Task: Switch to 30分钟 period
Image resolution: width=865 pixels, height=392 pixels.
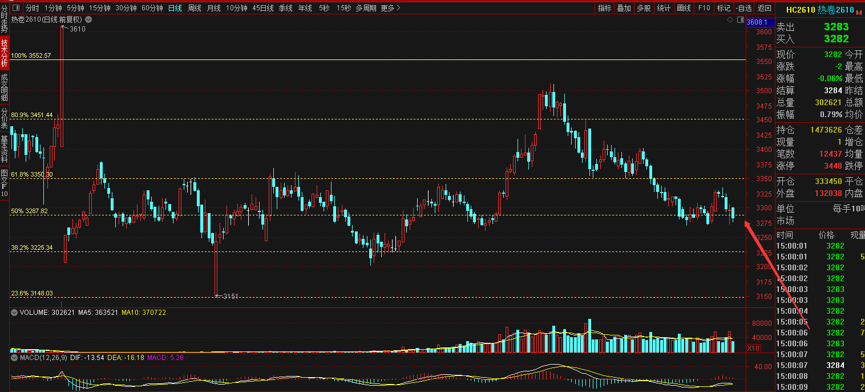Action: (126, 8)
